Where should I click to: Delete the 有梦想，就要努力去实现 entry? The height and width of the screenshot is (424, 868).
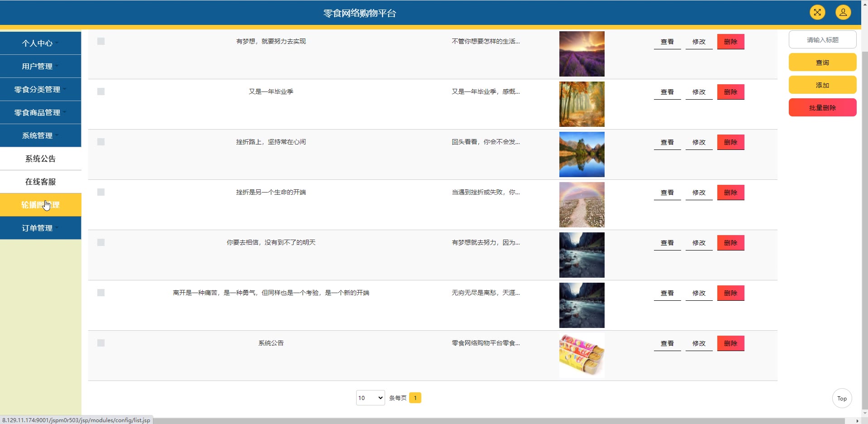730,42
